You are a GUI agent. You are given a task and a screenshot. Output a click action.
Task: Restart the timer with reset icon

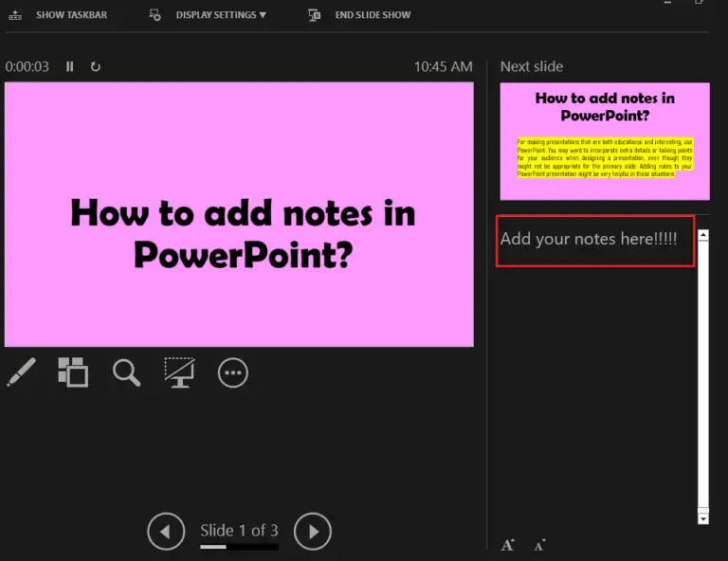coord(95,66)
